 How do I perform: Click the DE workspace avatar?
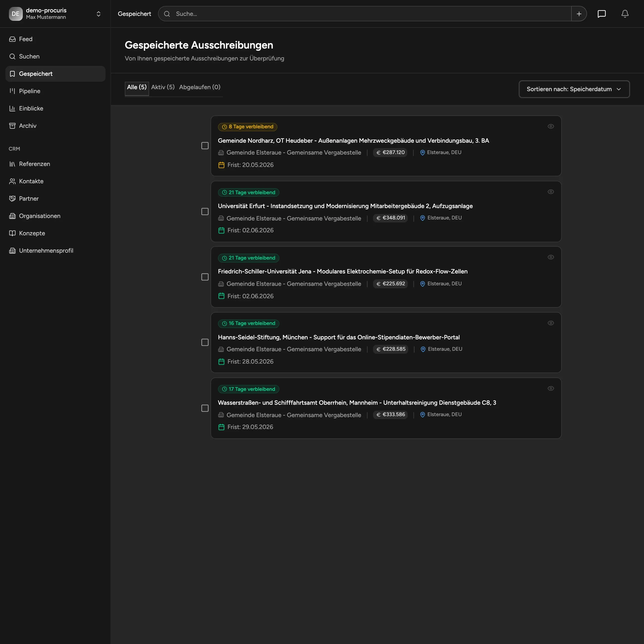point(16,14)
